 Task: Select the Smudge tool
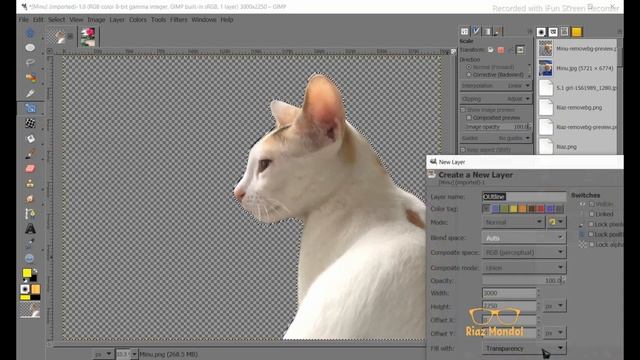point(30,199)
